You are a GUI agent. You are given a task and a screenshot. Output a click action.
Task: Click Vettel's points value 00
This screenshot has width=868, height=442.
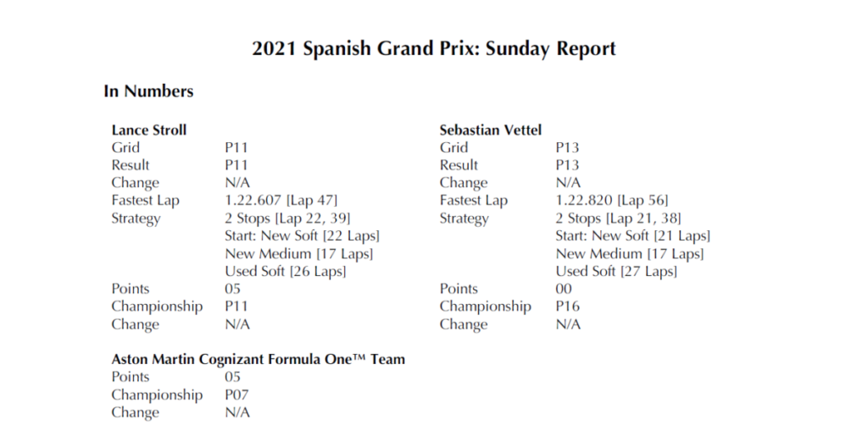click(564, 289)
